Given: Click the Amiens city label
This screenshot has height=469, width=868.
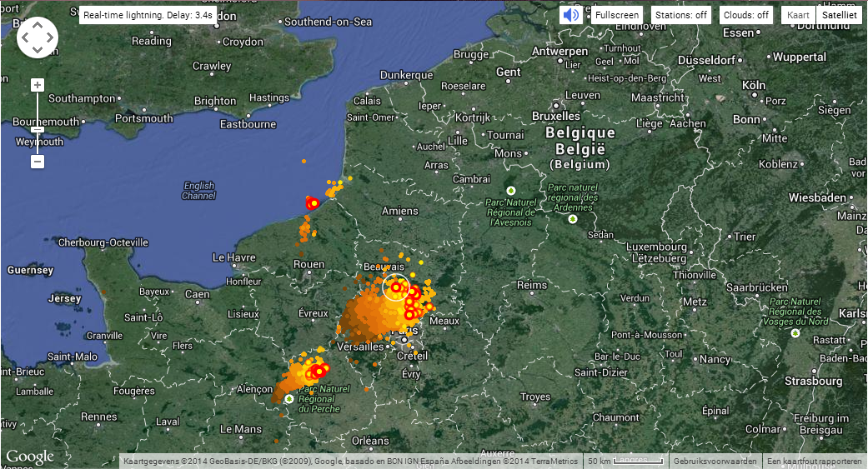Looking at the screenshot, I should coord(399,211).
